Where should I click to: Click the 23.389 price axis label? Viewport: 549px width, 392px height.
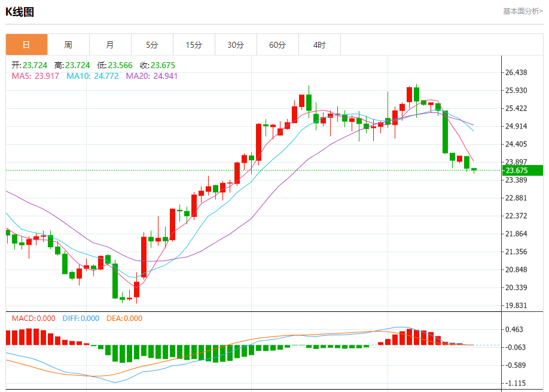pyautogui.click(x=516, y=180)
